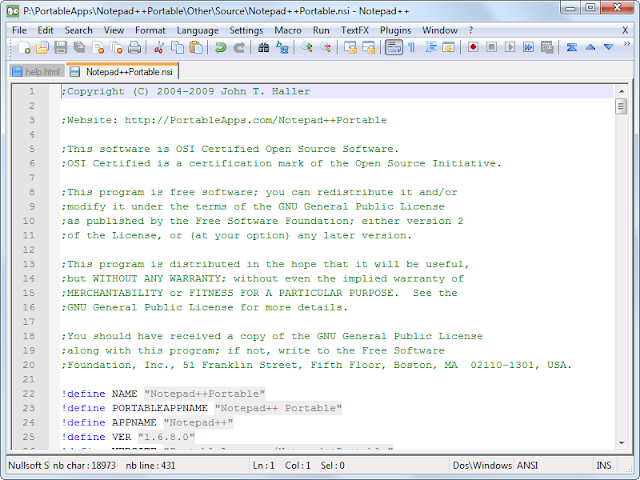Click the Close document icon
The width and height of the screenshot is (640, 480).
click(98, 48)
